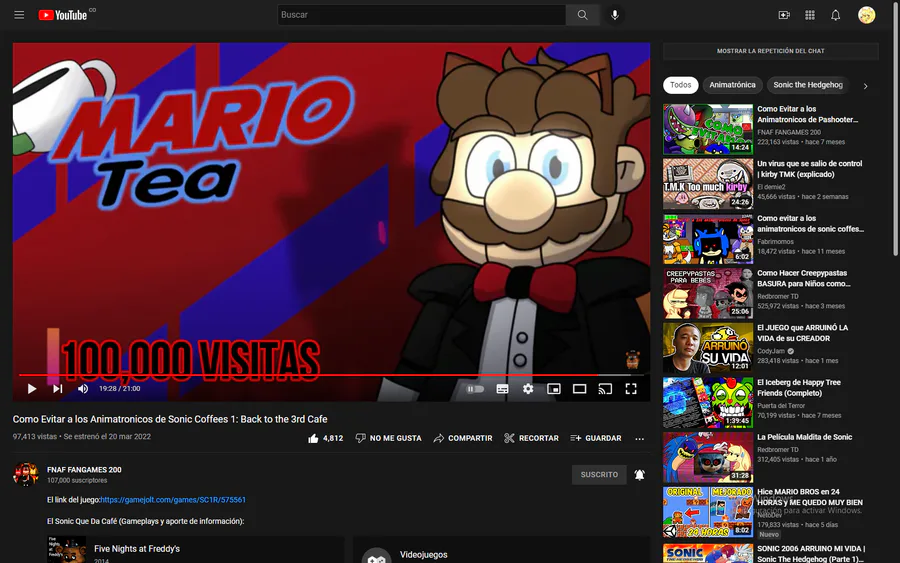This screenshot has width=900, height=563.
Task: Open Como Hacer Creepypastas BASURA video
Action: pyautogui.click(x=804, y=278)
